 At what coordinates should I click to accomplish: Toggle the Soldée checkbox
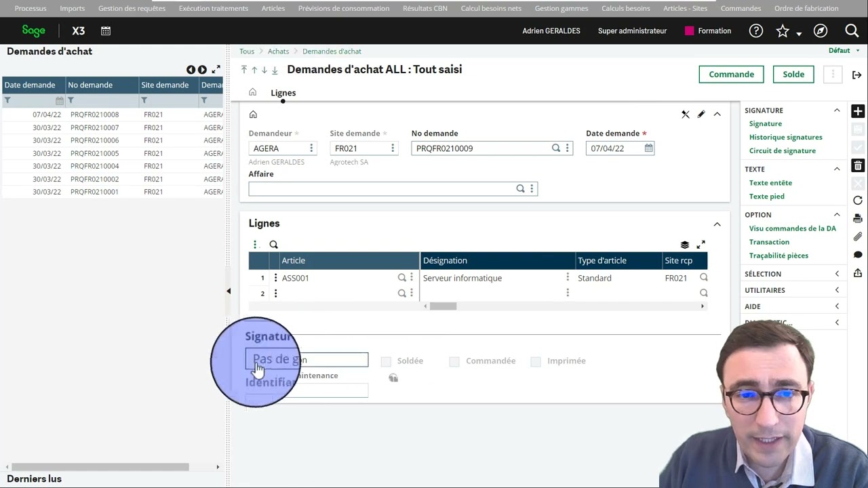point(386,361)
